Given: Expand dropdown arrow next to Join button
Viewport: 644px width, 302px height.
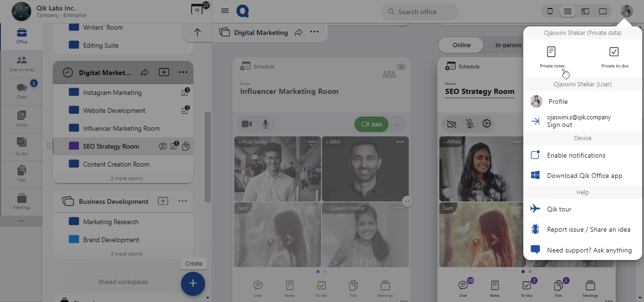Looking at the screenshot, I should (x=397, y=125).
